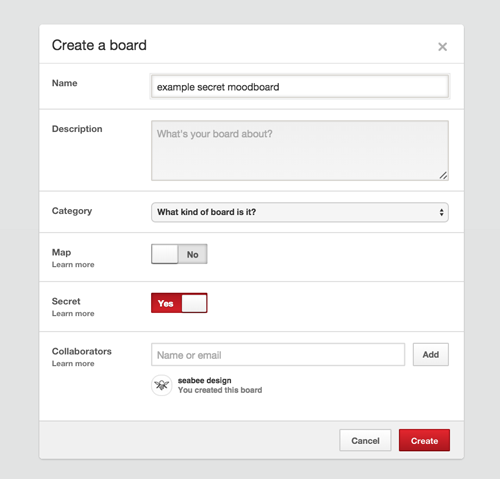Focus the board Name field
The width and height of the screenshot is (500, 479).
[x=300, y=87]
